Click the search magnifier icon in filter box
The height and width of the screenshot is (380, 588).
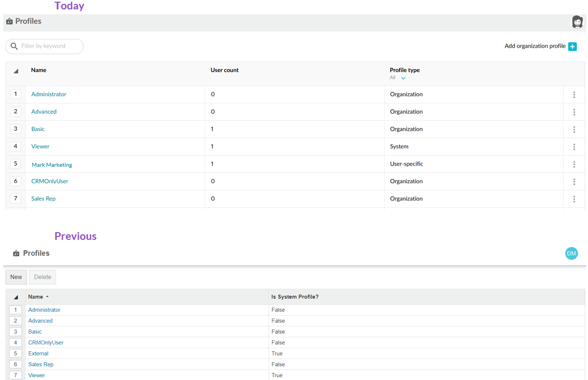click(x=14, y=46)
